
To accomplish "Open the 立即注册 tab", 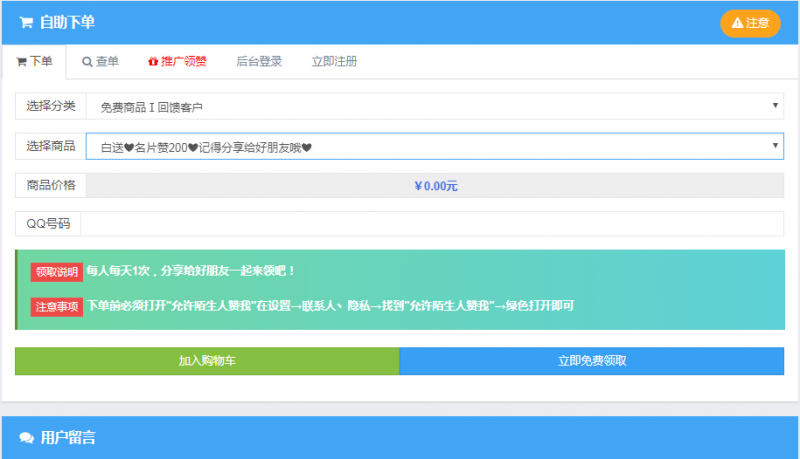I will (x=334, y=62).
